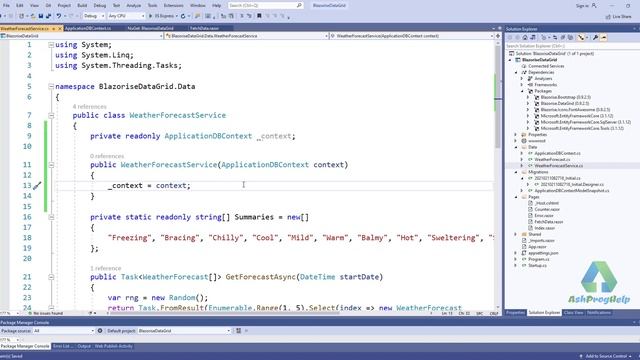This screenshot has width=640, height=360.
Task: Click Live Share button
Action: [x=619, y=17]
